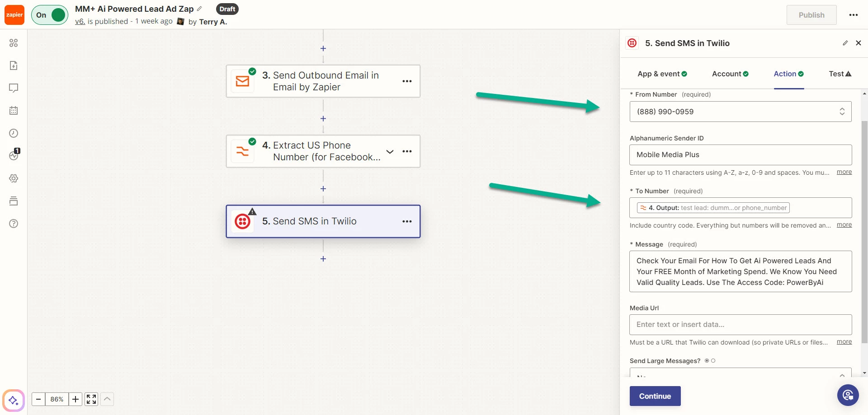Switch to the Account tab
Screen dimensions: 868x415
click(730, 74)
